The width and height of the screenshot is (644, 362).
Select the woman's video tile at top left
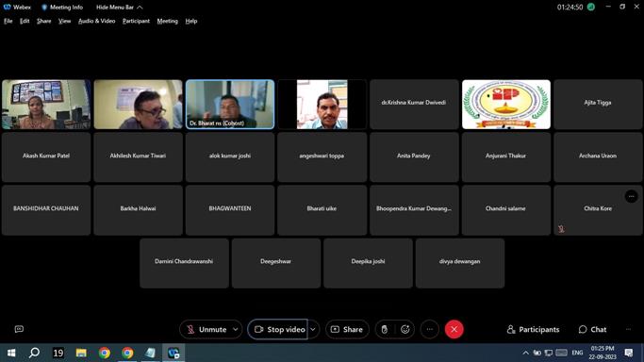click(x=46, y=105)
